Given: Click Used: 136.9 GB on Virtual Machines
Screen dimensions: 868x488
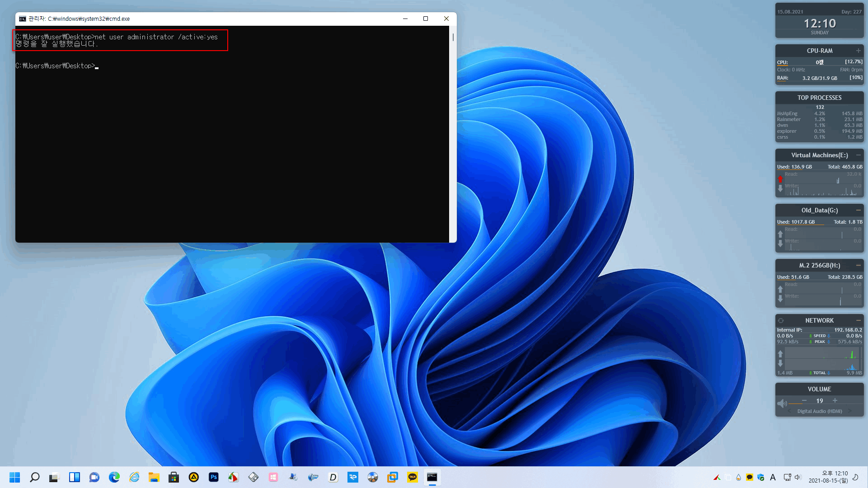Looking at the screenshot, I should pos(794,167).
